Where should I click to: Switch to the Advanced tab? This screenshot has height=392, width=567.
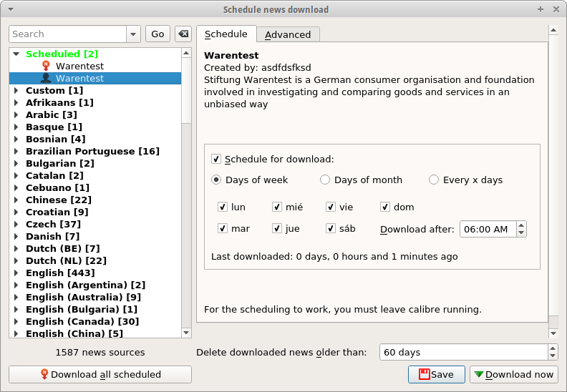click(x=288, y=34)
